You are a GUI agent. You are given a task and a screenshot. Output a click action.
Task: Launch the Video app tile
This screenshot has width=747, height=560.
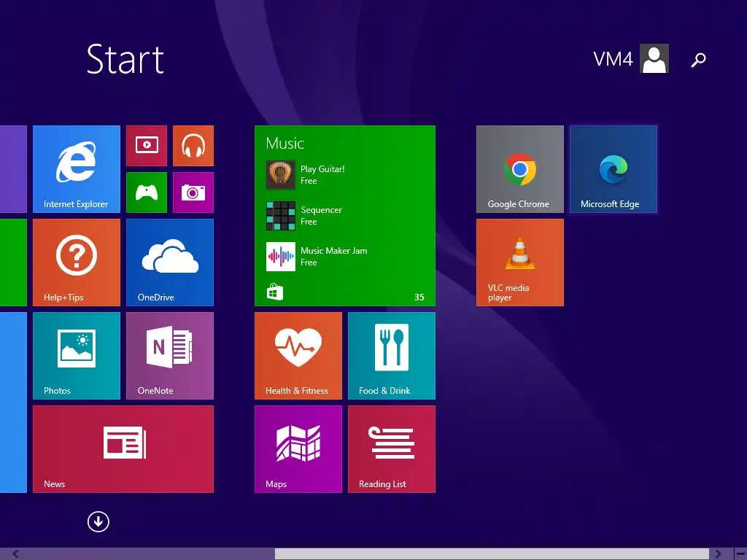(x=147, y=146)
